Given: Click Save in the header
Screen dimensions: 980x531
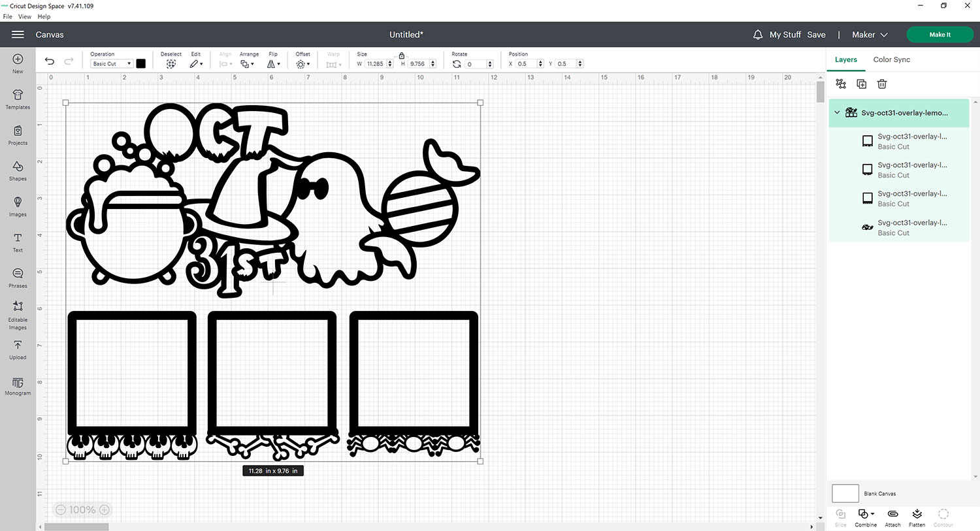Looking at the screenshot, I should pos(816,35).
